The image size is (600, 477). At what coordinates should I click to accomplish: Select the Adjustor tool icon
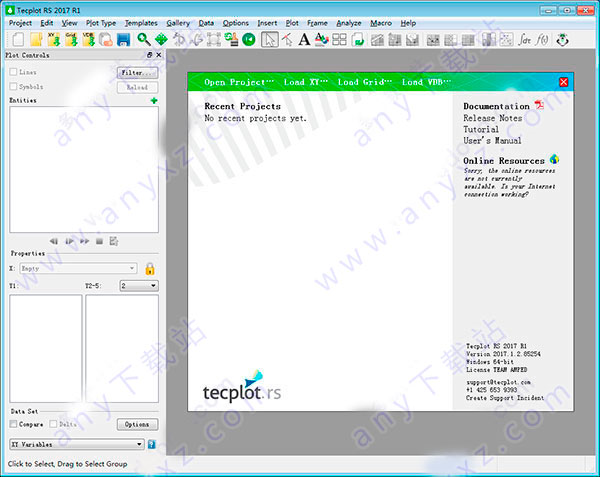pos(287,39)
